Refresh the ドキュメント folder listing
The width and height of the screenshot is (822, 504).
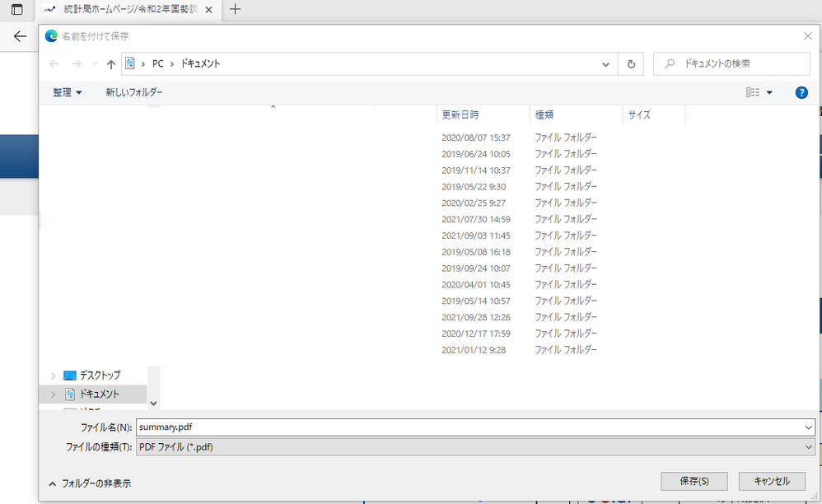[x=631, y=64]
